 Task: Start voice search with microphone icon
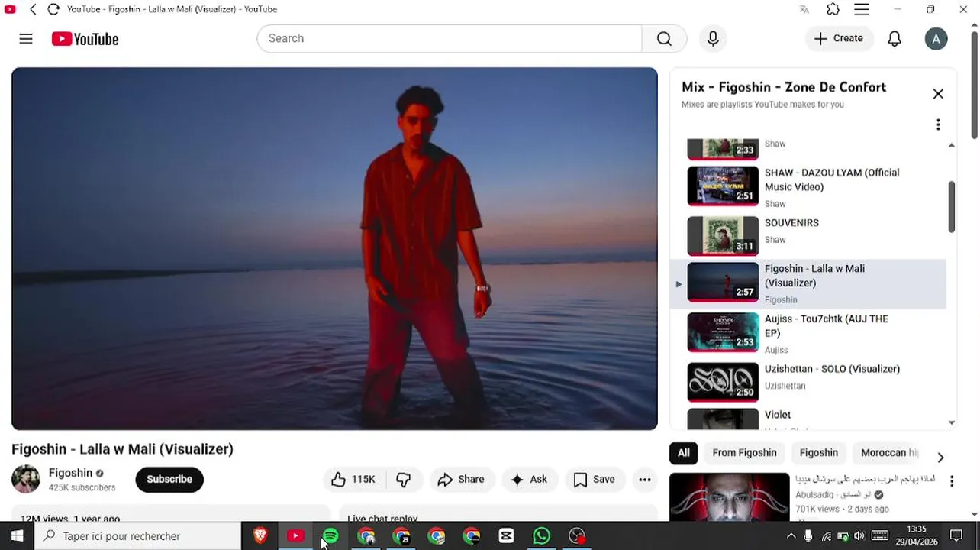(713, 38)
